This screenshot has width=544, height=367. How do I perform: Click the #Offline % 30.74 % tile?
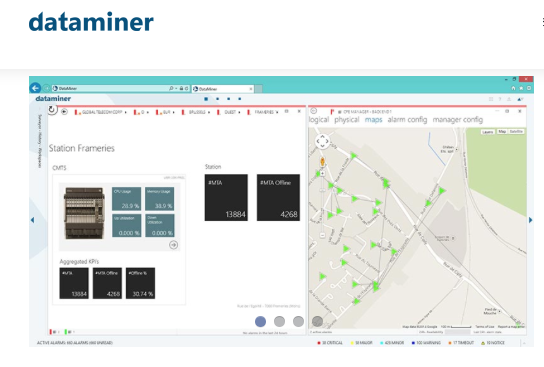click(x=141, y=283)
